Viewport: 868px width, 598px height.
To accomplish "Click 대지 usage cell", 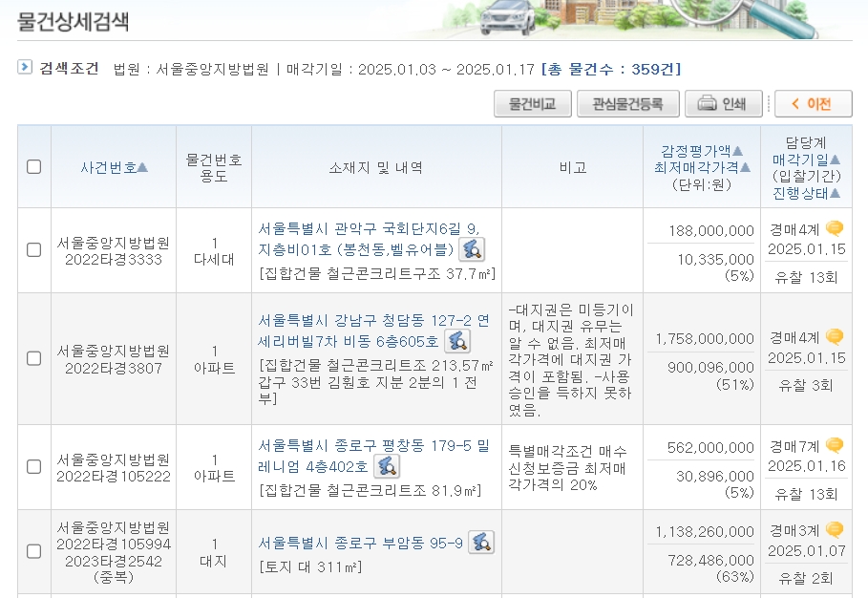I will (x=214, y=561).
